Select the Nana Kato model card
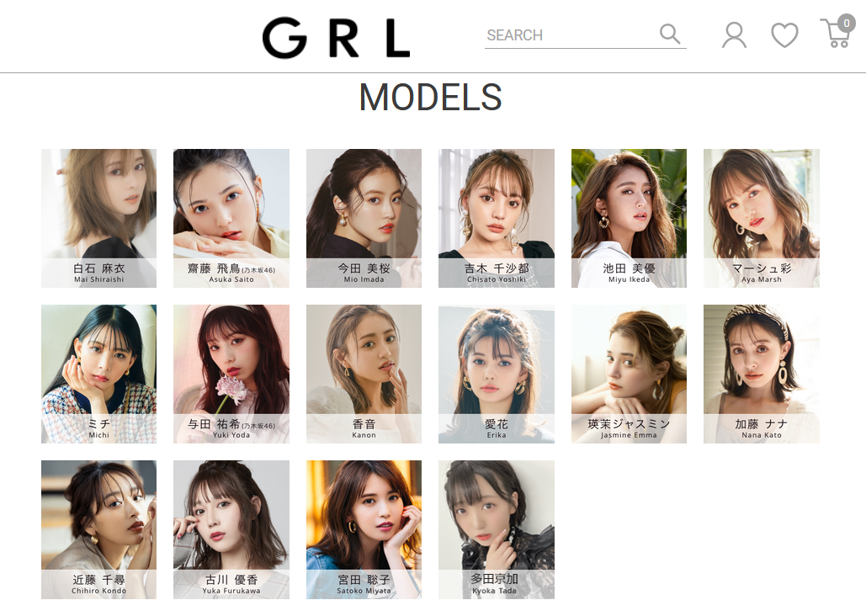The width and height of the screenshot is (866, 616). point(762,374)
